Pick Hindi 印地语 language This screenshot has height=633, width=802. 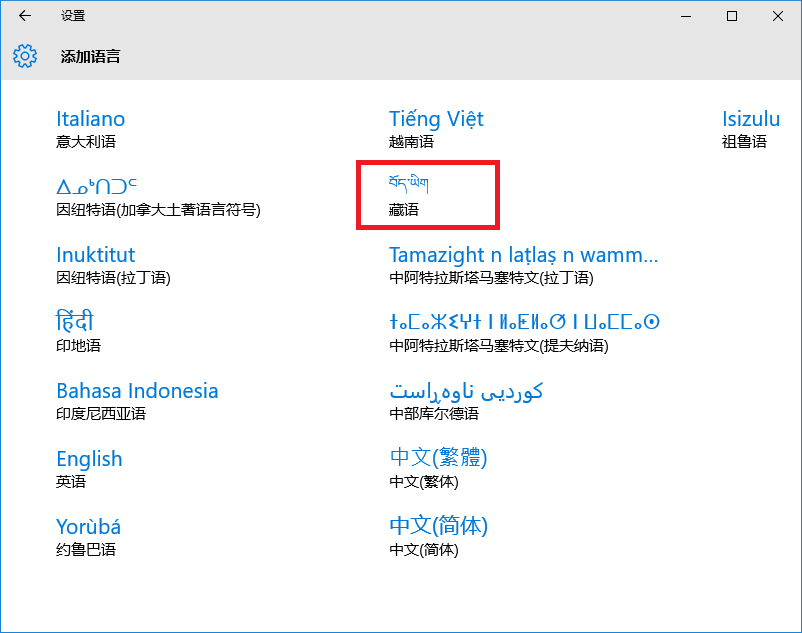(x=78, y=332)
